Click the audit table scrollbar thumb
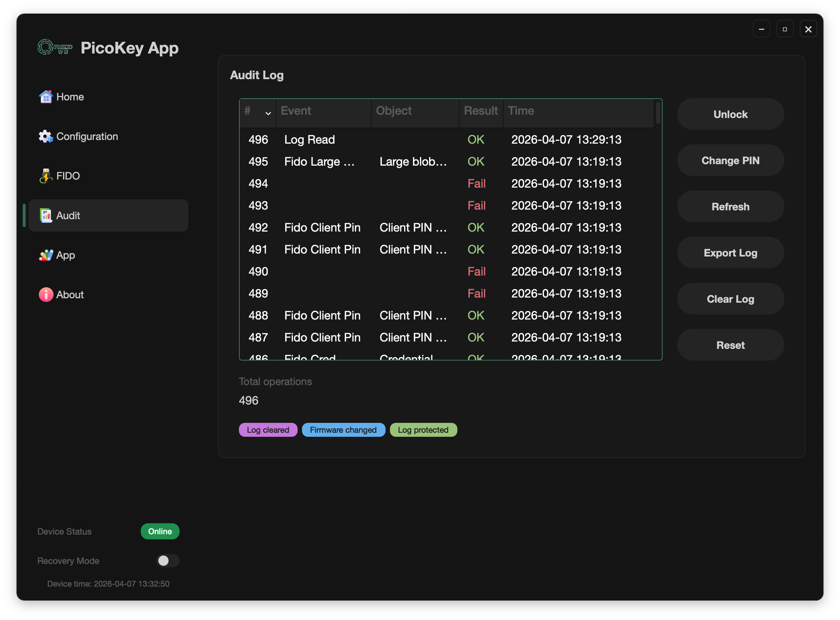Viewport: 840px width, 620px height. pyautogui.click(x=657, y=112)
